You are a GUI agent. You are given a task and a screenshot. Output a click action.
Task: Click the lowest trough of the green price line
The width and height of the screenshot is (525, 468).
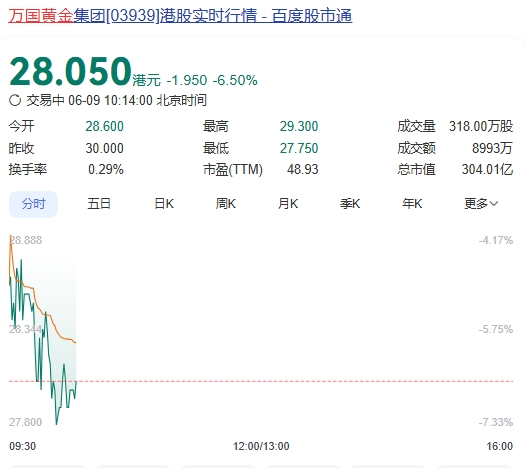(56, 424)
